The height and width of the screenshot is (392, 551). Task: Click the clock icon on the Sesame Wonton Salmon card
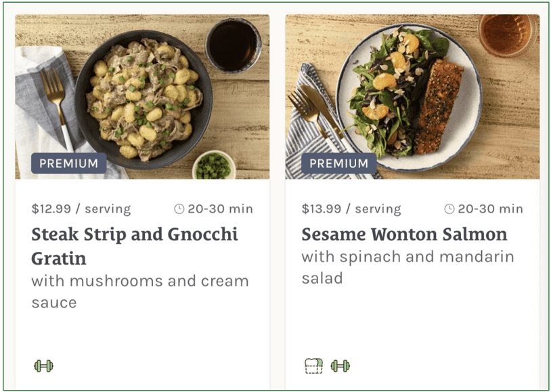(x=448, y=209)
